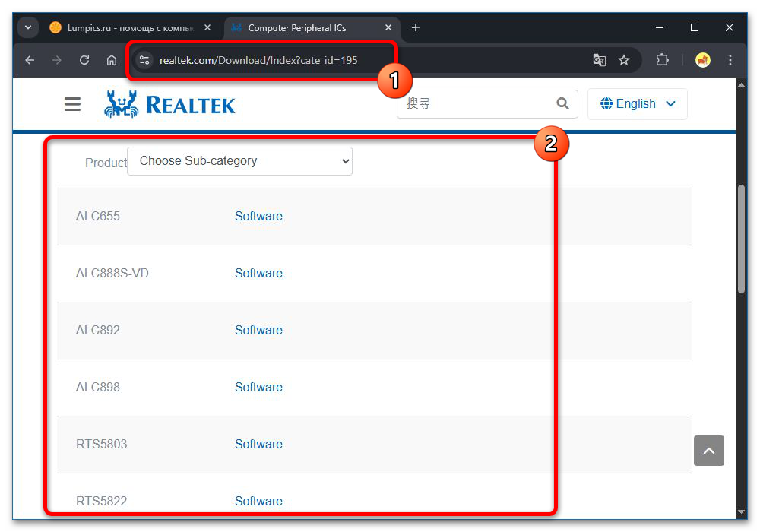Open the tab search dropdown arrow
Viewport: 760px width, 532px height.
click(x=28, y=27)
